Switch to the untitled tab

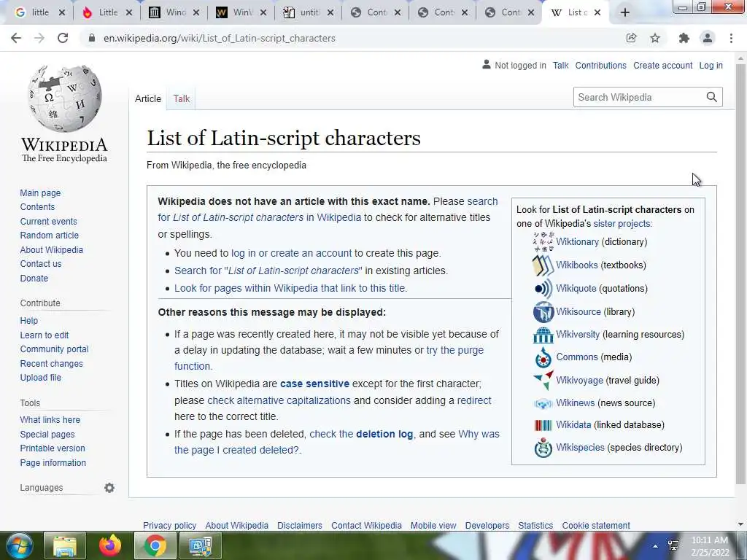point(309,12)
